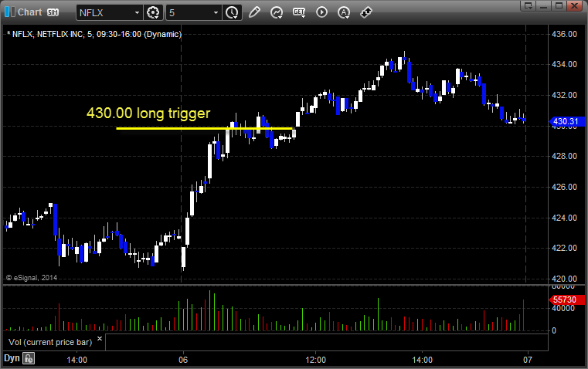The height and width of the screenshot is (369, 588).
Task: Toggle the time lock icon beside Dyn
Action: click(x=29, y=358)
